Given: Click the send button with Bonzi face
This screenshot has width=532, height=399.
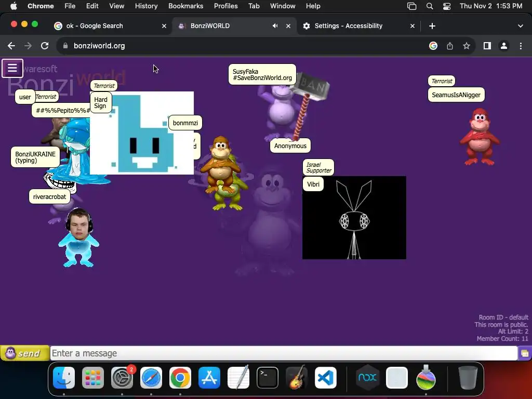Looking at the screenshot, I should click(25, 353).
